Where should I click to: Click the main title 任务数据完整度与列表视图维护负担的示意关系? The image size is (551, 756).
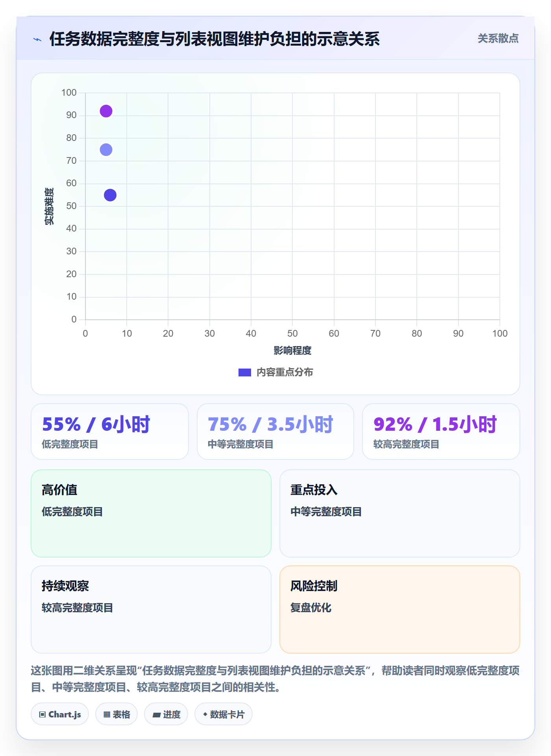(x=214, y=39)
